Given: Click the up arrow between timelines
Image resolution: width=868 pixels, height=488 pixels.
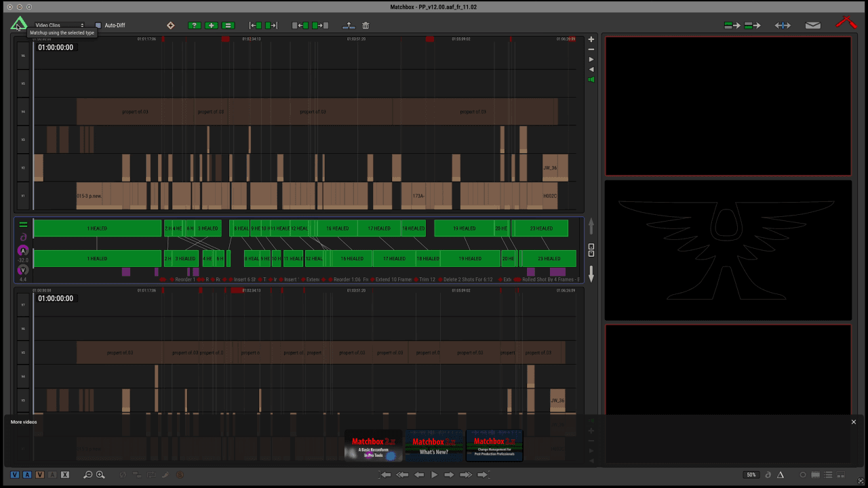Looking at the screenshot, I should click(591, 226).
